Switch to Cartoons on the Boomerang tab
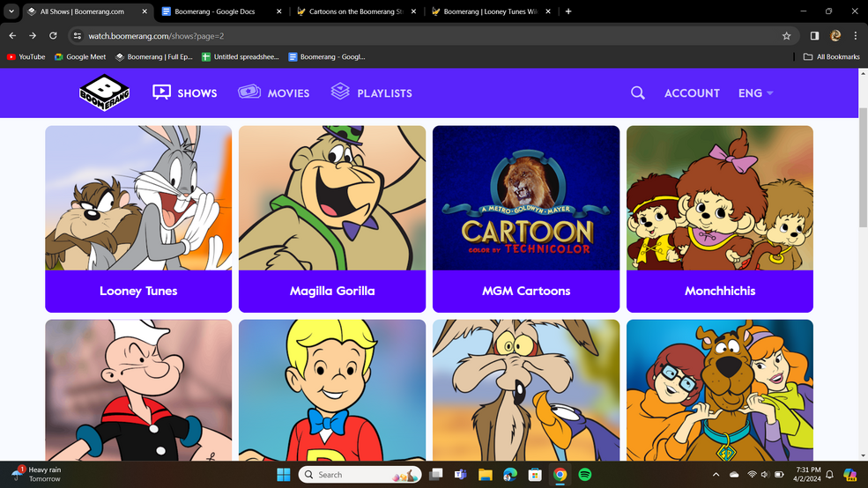The image size is (868, 488). click(x=356, y=11)
